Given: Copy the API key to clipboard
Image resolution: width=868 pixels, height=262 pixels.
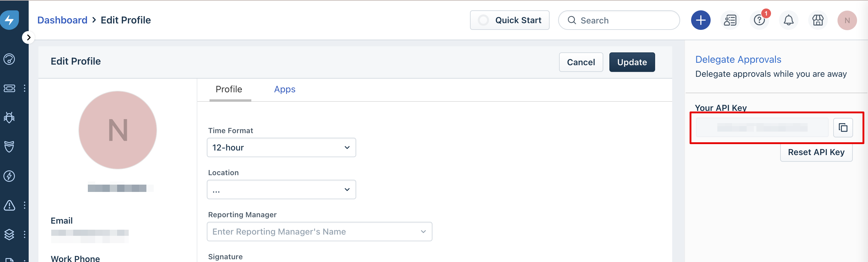Looking at the screenshot, I should (x=843, y=128).
